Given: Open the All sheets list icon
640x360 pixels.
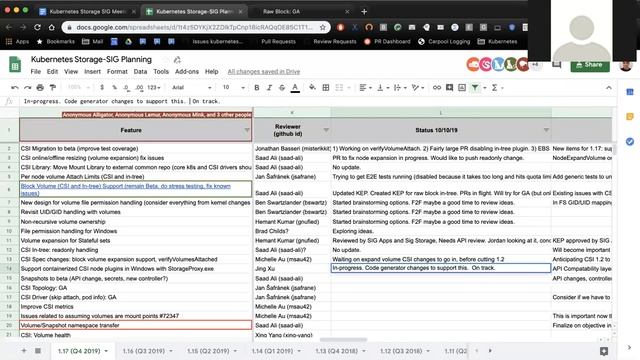Looking at the screenshot, I should (38, 351).
